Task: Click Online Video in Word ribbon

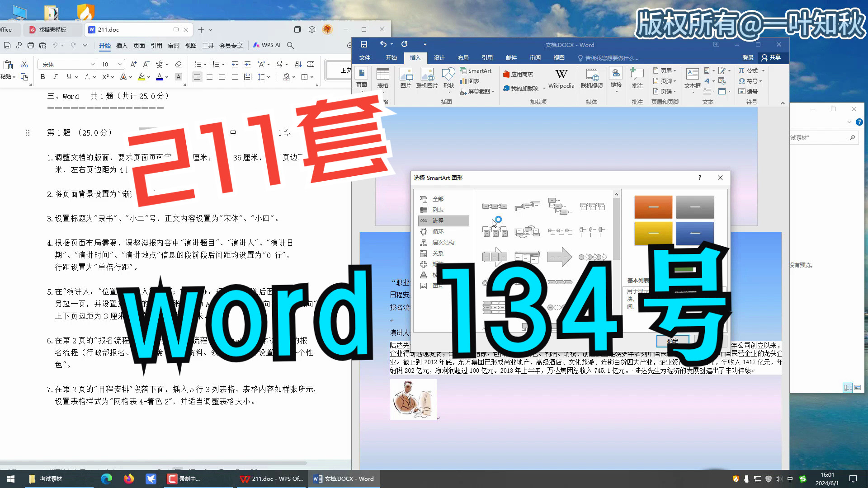Action: click(592, 78)
